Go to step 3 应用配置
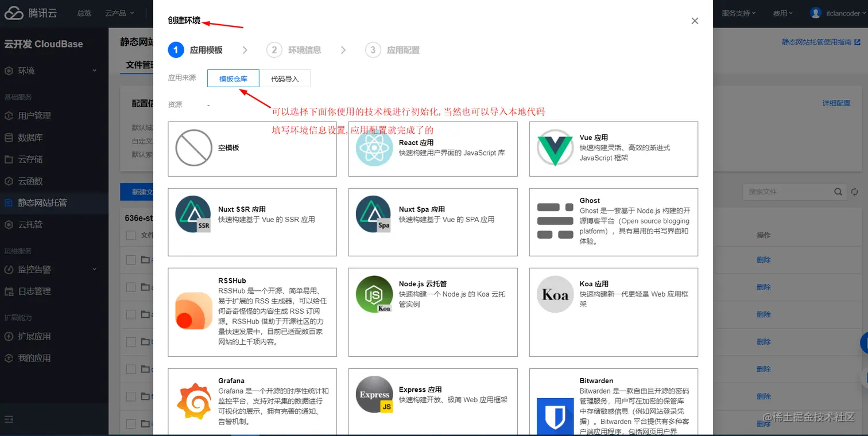Screen dimensions: 868x436 pyautogui.click(x=393, y=50)
